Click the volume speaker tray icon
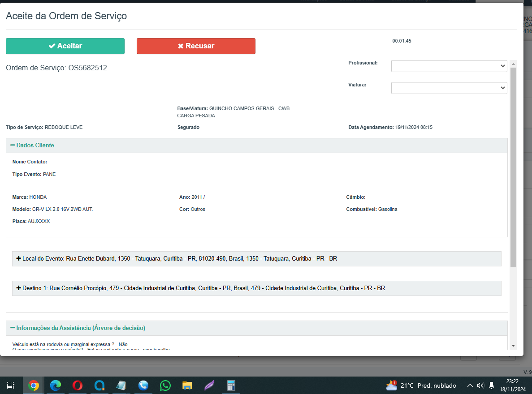 pyautogui.click(x=480, y=385)
